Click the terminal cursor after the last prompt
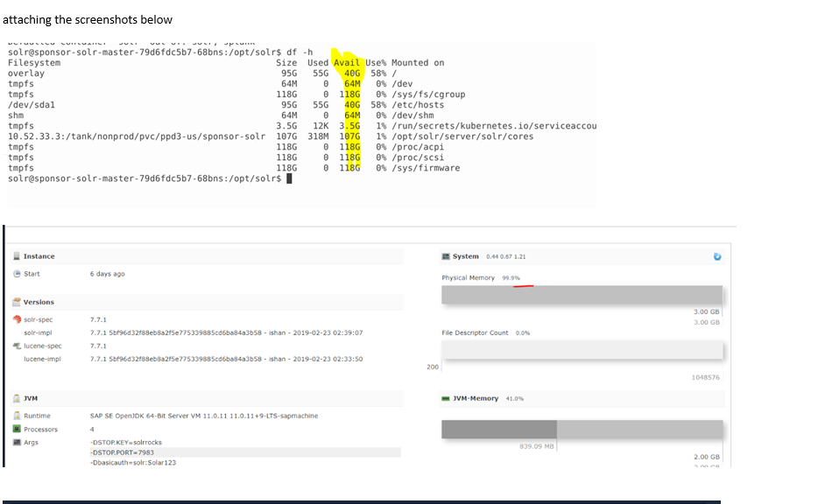The image size is (825, 504). tap(289, 178)
